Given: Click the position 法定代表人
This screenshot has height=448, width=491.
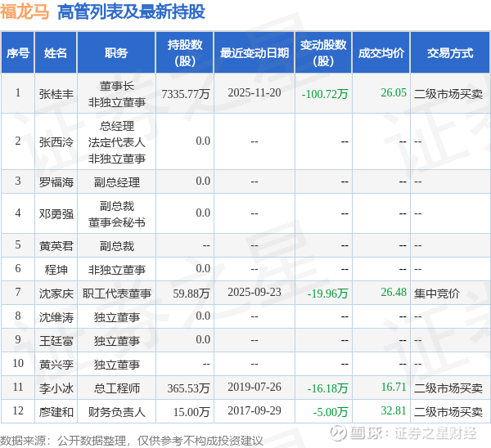Looking at the screenshot, I should coord(116,142).
